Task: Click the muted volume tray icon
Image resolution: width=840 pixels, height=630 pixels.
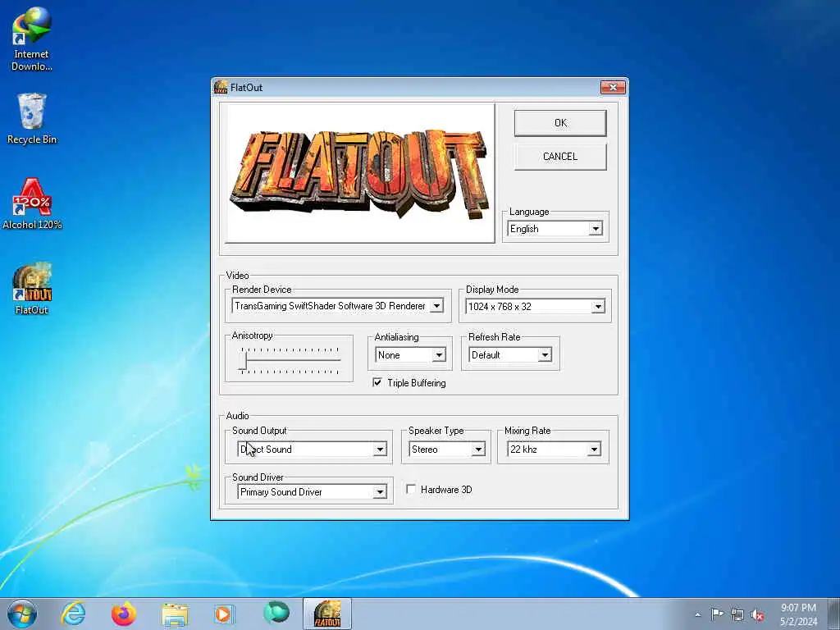Action: pos(757,614)
